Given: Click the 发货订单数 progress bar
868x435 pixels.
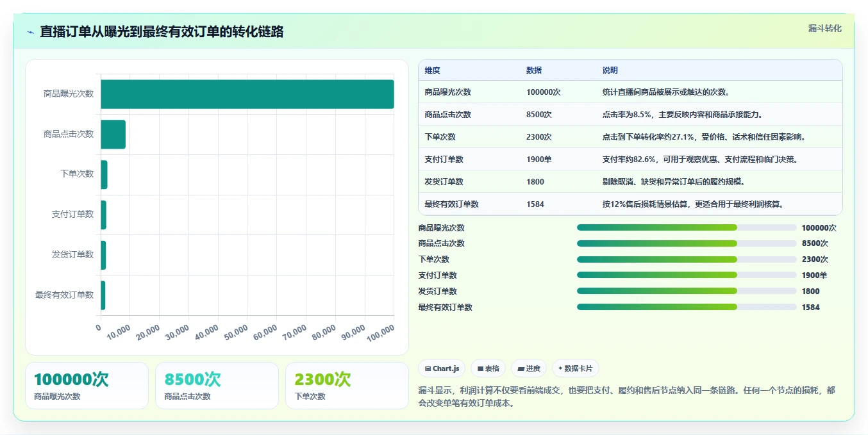Looking at the screenshot, I should pos(687,291).
